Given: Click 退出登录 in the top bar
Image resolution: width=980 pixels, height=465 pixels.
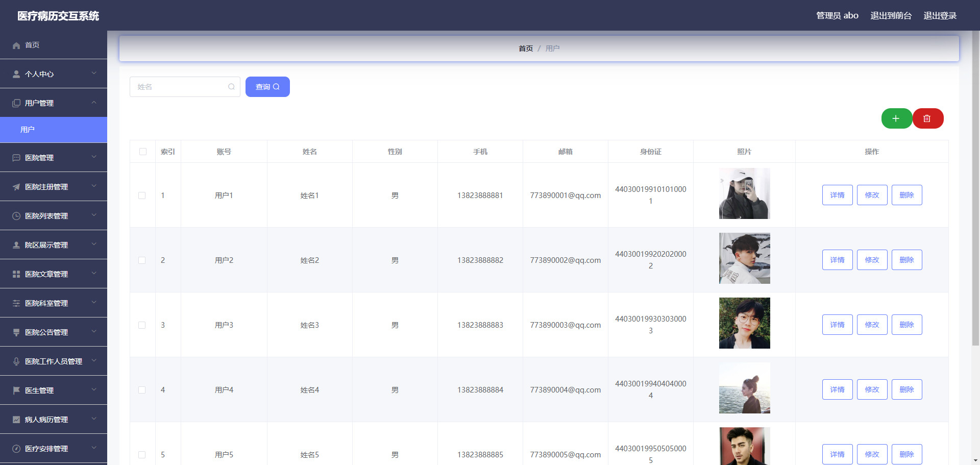Looking at the screenshot, I should pyautogui.click(x=940, y=16).
